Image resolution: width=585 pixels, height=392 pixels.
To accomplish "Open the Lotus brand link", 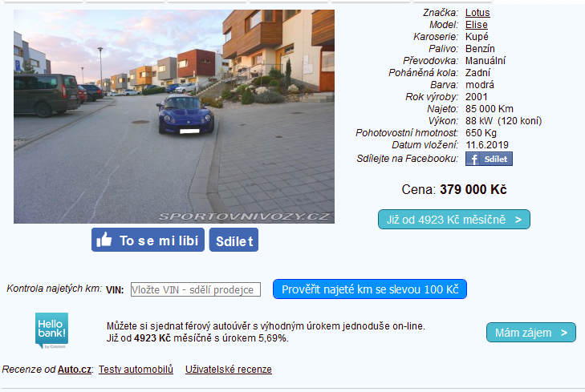I will tap(477, 13).
